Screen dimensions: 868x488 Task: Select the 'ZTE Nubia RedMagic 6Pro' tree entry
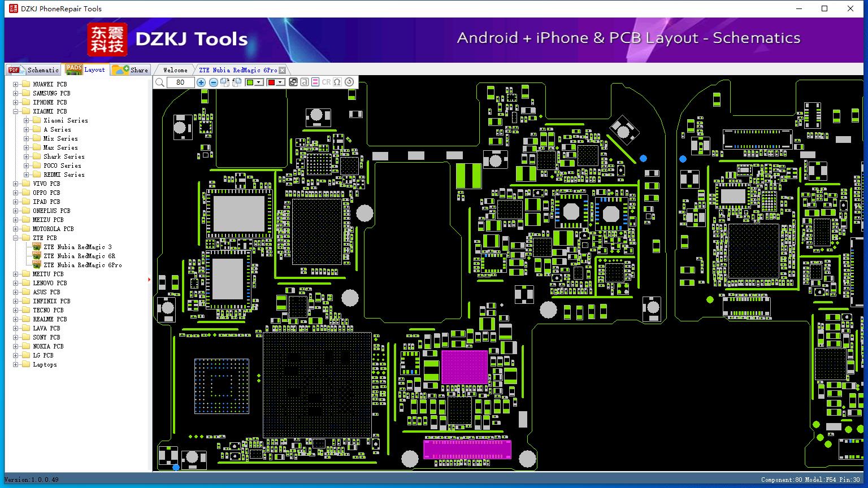(83, 265)
